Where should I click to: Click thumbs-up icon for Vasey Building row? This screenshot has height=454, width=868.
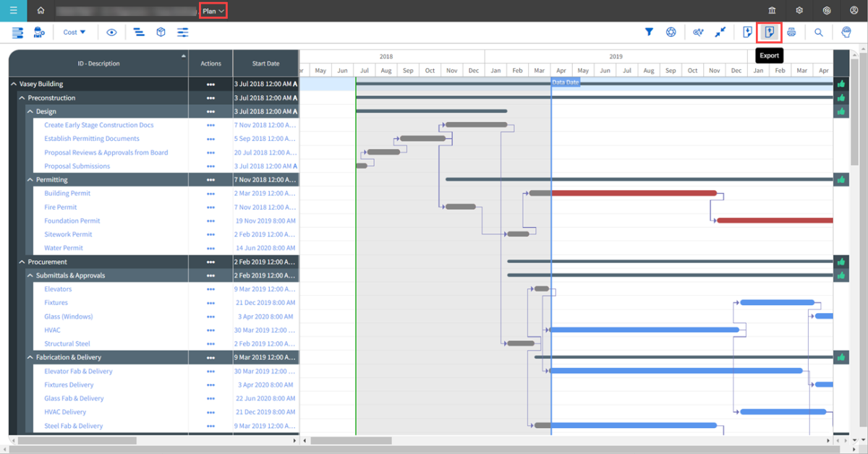(x=841, y=84)
